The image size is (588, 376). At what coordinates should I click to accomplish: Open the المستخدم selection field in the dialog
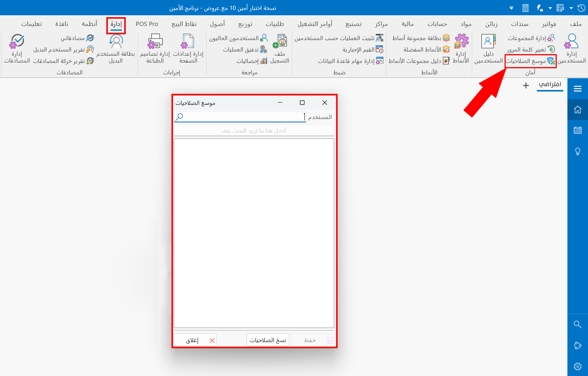pyautogui.click(x=240, y=117)
